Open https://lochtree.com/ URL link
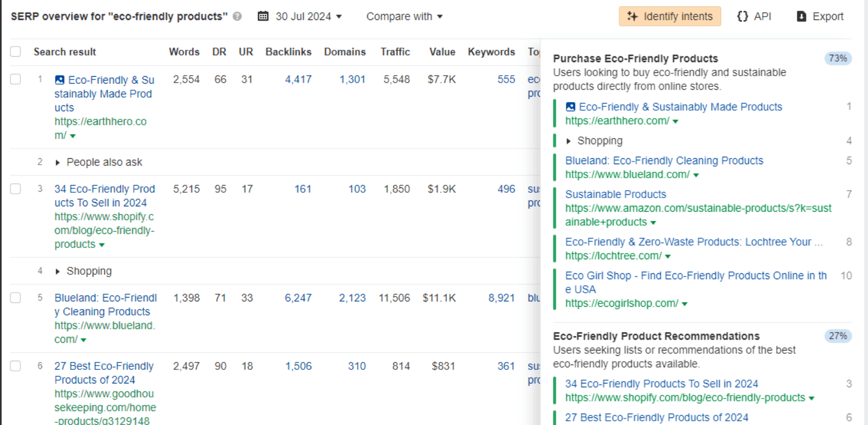The height and width of the screenshot is (425, 868). [613, 256]
